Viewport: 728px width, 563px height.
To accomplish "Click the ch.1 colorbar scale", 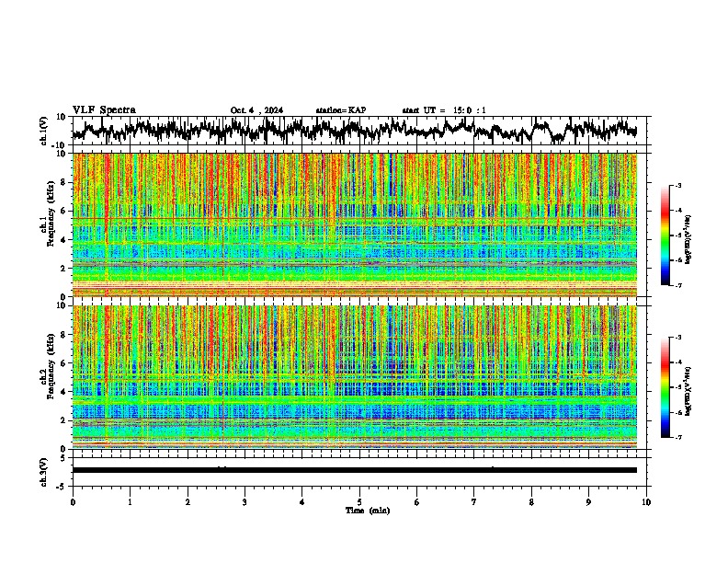I will click(x=665, y=236).
